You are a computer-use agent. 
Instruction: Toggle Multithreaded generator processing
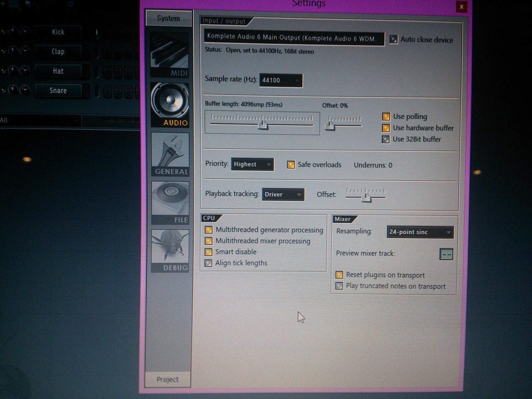click(x=264, y=230)
